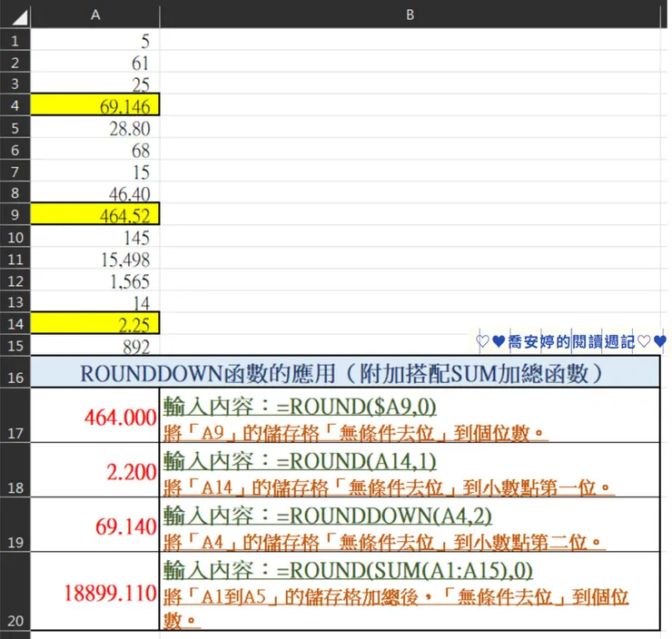Click empty cell B9

410,213
